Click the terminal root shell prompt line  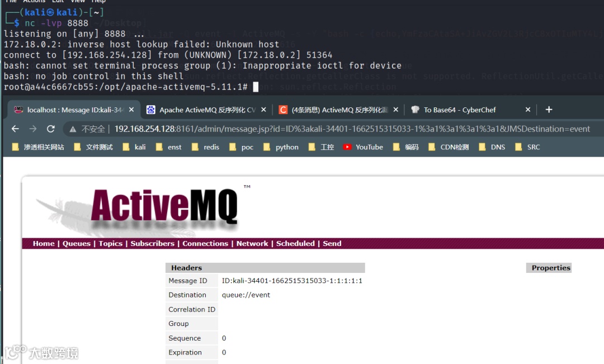click(x=131, y=87)
